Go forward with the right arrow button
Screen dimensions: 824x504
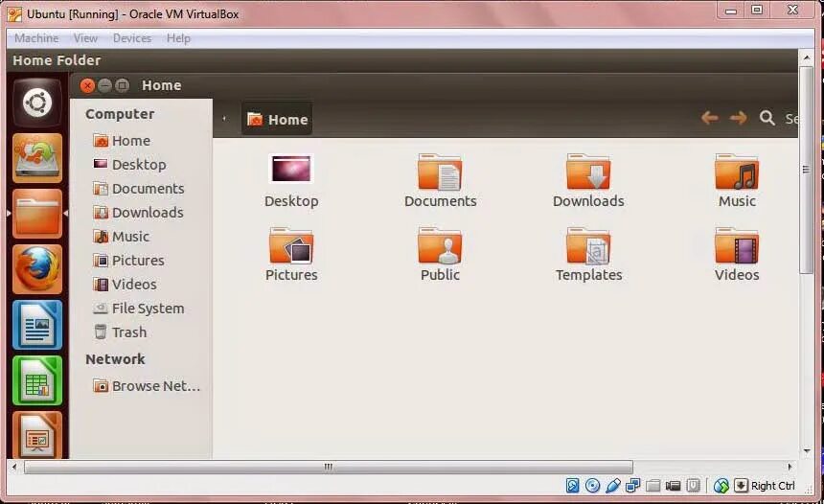tap(739, 118)
